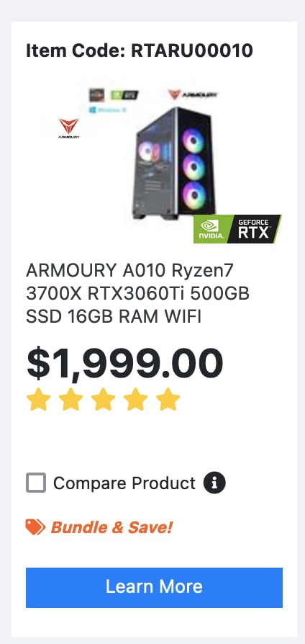305x644 pixels.
Task: Click the $1,999.00 price text
Action: point(124,364)
